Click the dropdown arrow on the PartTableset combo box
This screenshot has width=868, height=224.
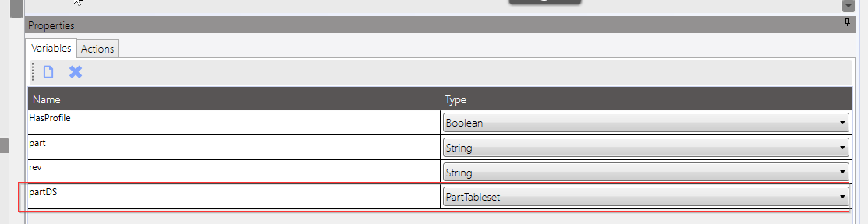pos(842,197)
